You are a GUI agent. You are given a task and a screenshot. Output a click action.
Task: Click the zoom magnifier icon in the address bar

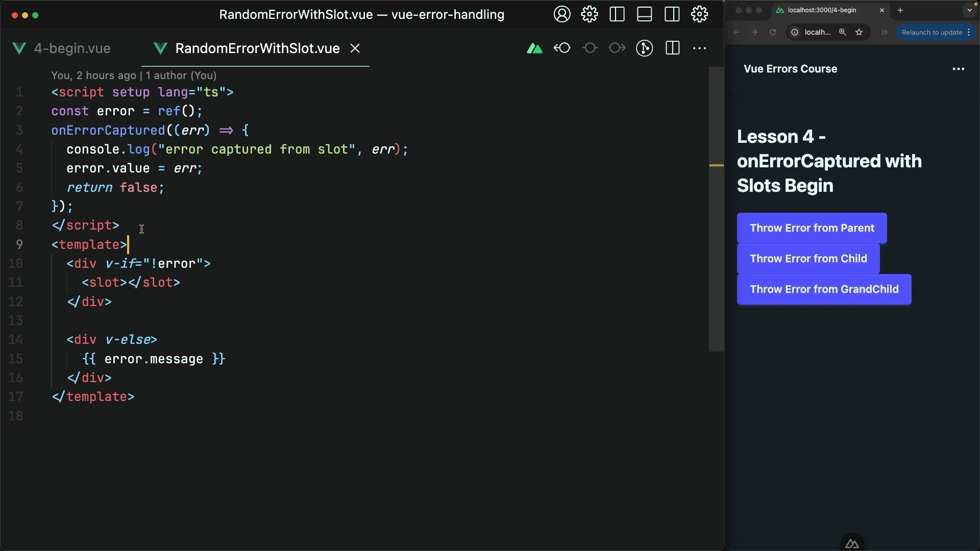pos(843,32)
